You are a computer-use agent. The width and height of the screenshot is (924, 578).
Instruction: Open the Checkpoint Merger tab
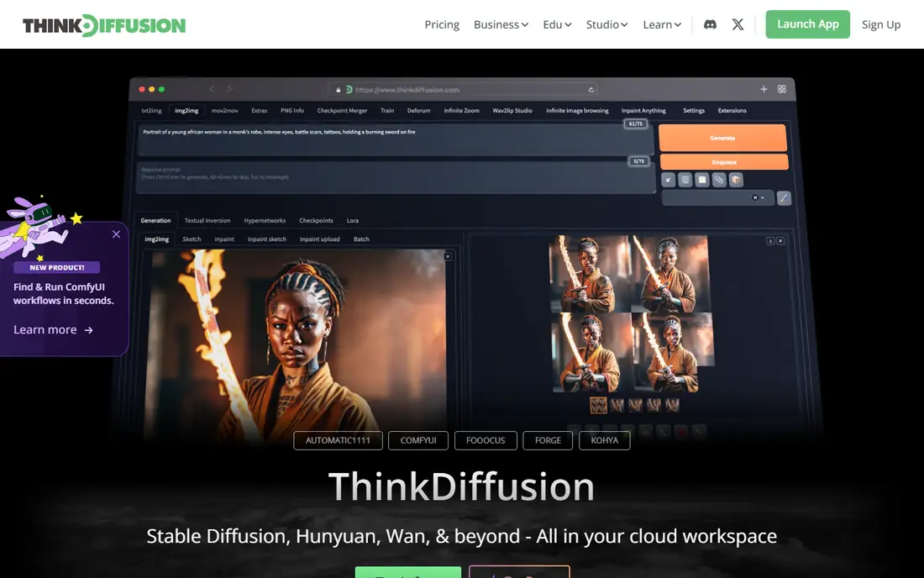(x=342, y=110)
